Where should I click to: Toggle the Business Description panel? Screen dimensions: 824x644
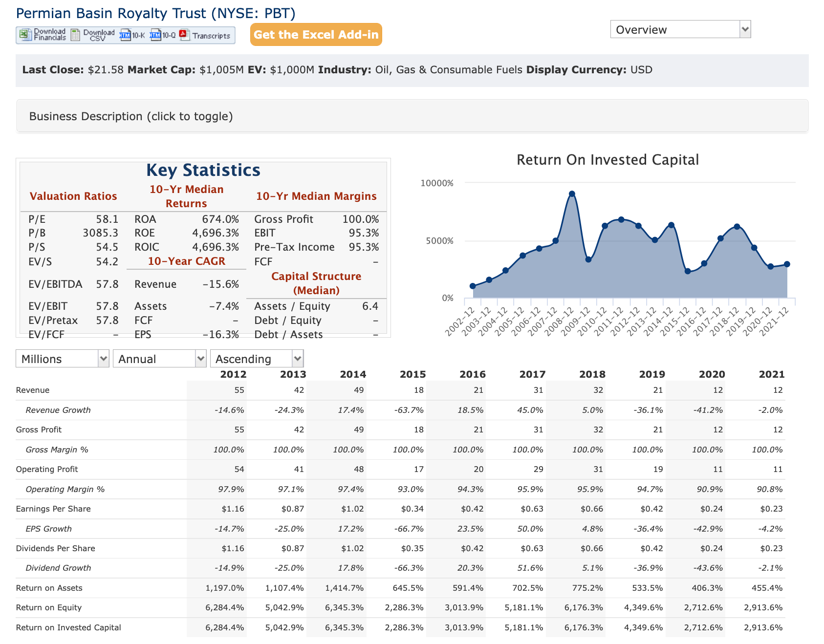[412, 116]
